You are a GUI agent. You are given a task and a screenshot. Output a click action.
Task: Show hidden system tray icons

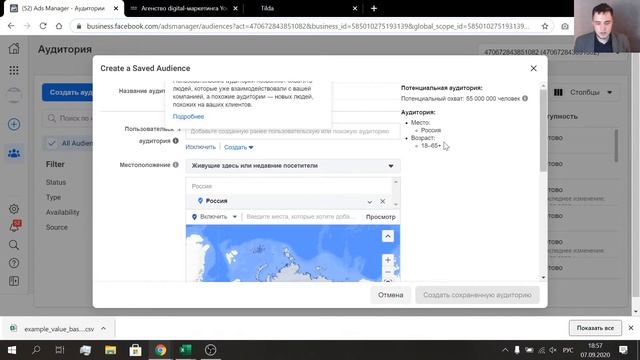(x=505, y=350)
